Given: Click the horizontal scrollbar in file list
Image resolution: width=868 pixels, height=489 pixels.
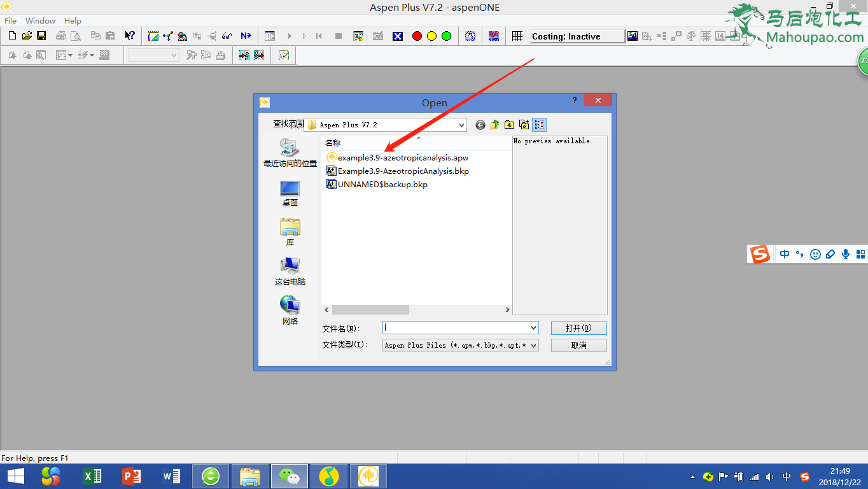Looking at the screenshot, I should click(x=370, y=309).
